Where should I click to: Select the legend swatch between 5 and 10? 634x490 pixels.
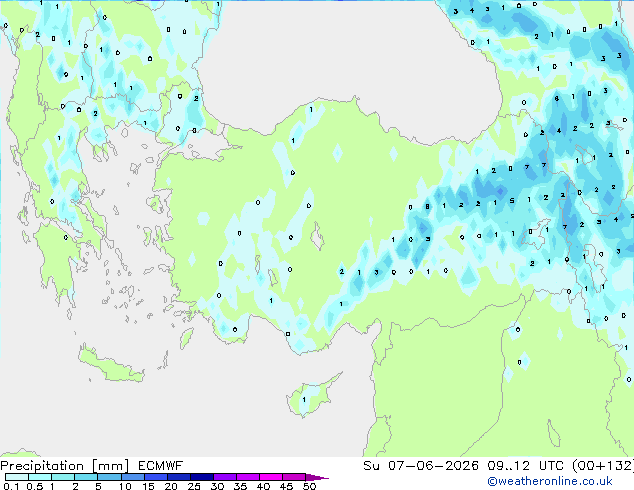[109, 477]
